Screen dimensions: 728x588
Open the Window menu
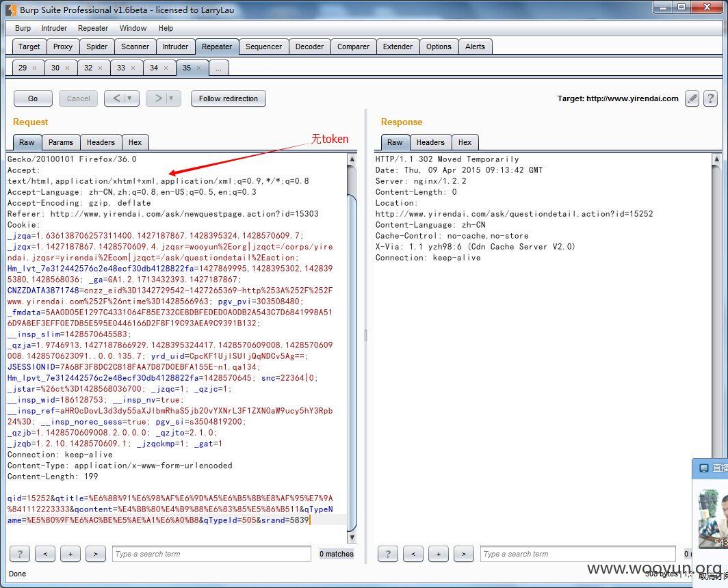(x=133, y=28)
